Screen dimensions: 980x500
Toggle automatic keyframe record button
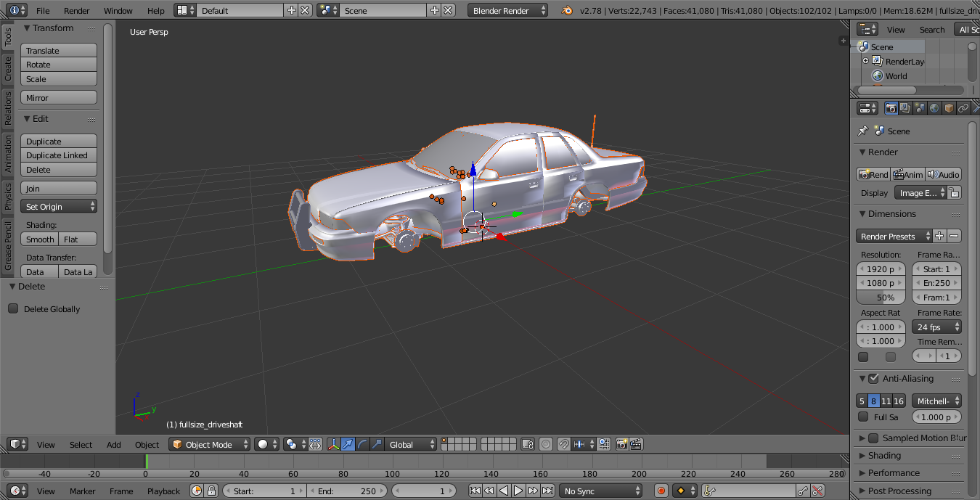661,491
